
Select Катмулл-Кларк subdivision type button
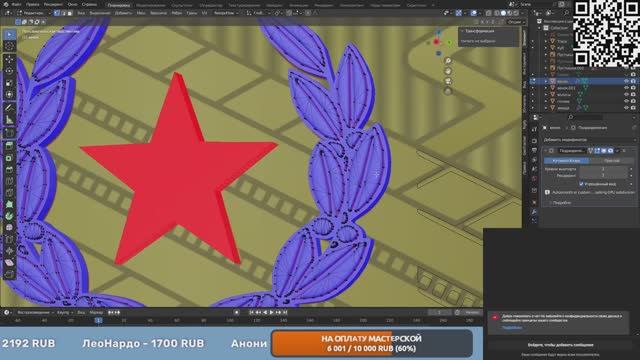(567, 160)
